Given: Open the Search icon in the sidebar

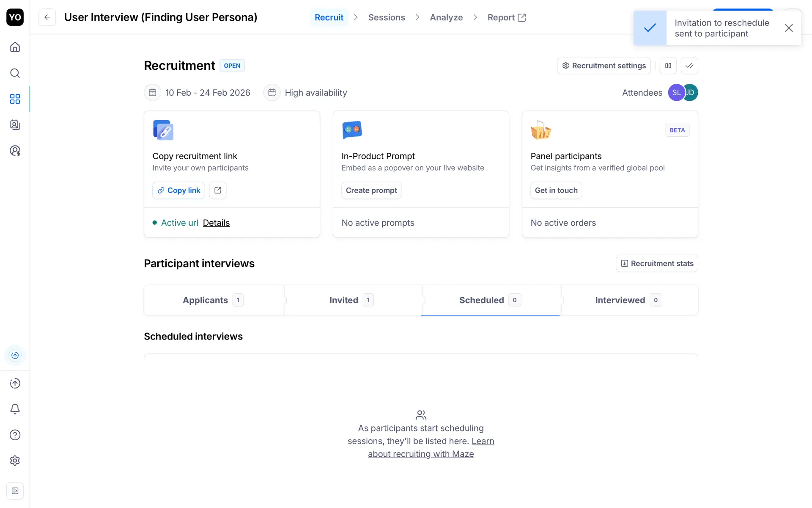Looking at the screenshot, I should pos(15,73).
